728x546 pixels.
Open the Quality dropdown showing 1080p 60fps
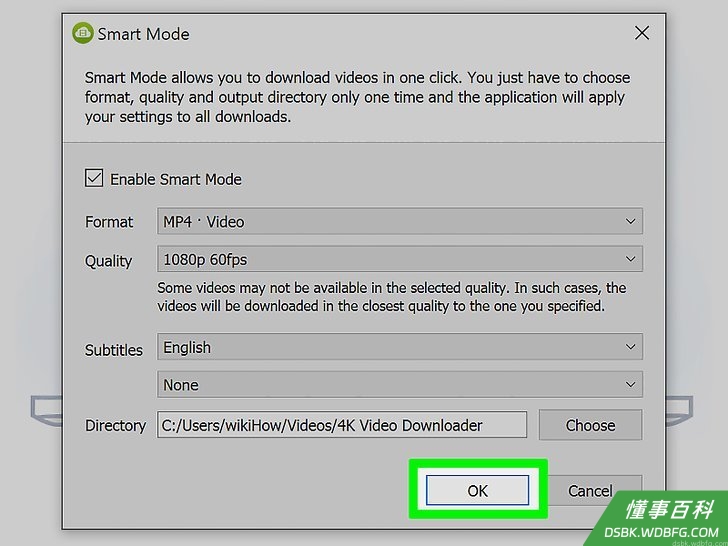point(400,259)
